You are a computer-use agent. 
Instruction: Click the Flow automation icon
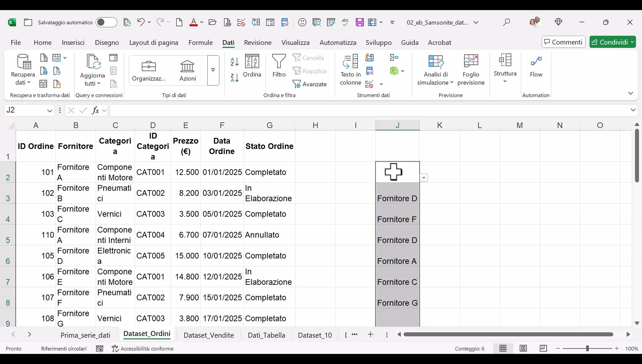click(536, 66)
